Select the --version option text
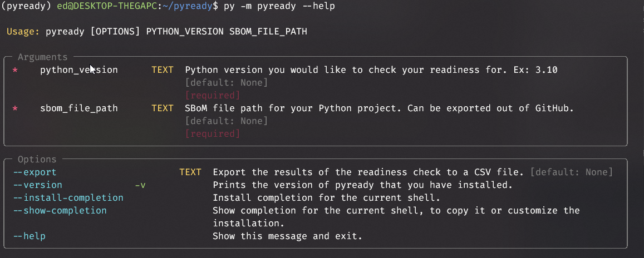Viewport: 644px width, 258px height. pos(37,185)
